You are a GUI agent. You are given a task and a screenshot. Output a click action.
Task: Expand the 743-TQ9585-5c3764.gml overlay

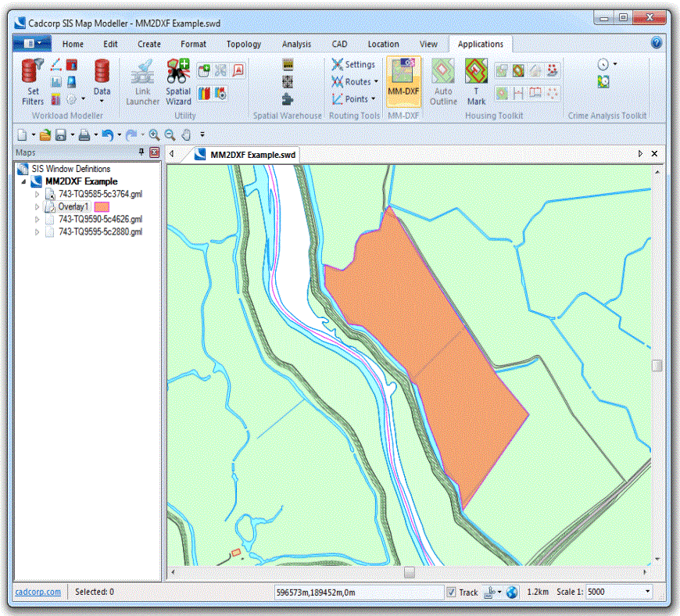point(38,195)
